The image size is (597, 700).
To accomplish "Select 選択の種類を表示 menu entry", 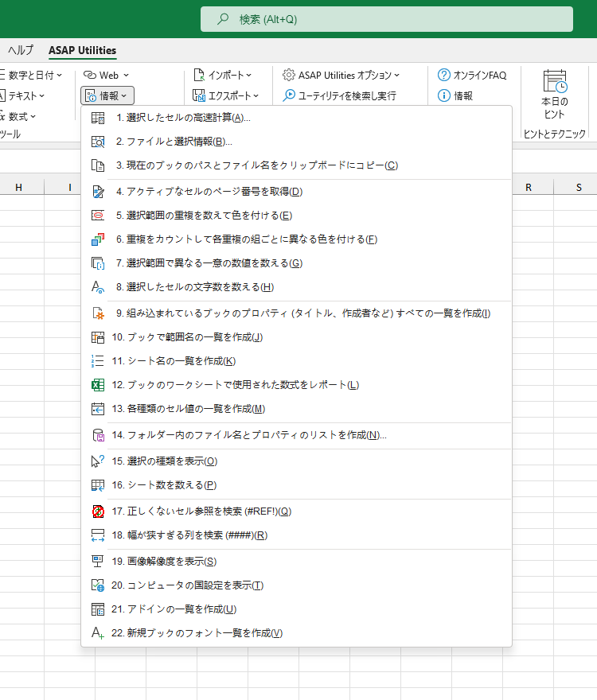I will pos(296,461).
